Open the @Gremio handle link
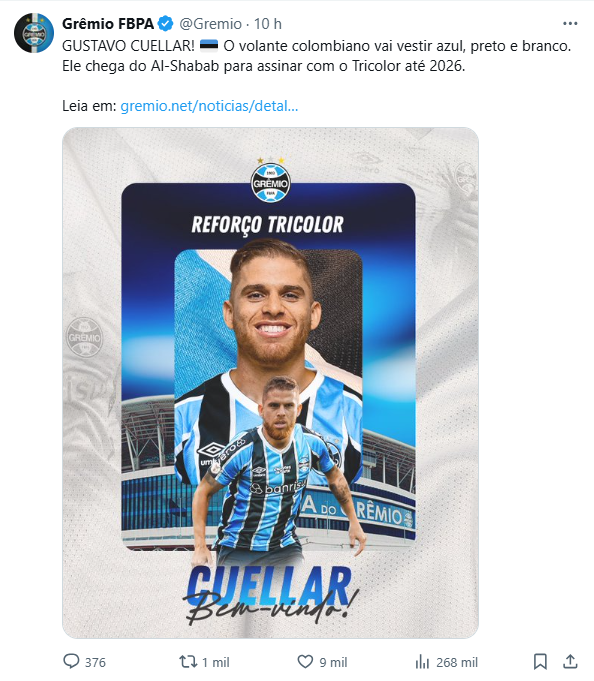The image size is (594, 681). pyautogui.click(x=211, y=24)
